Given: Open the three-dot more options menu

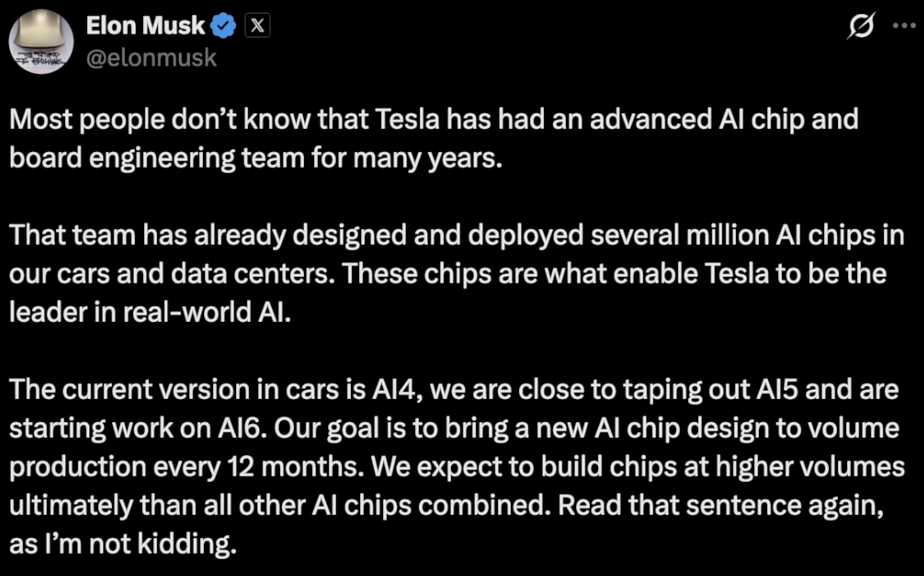Looking at the screenshot, I should tap(904, 26).
